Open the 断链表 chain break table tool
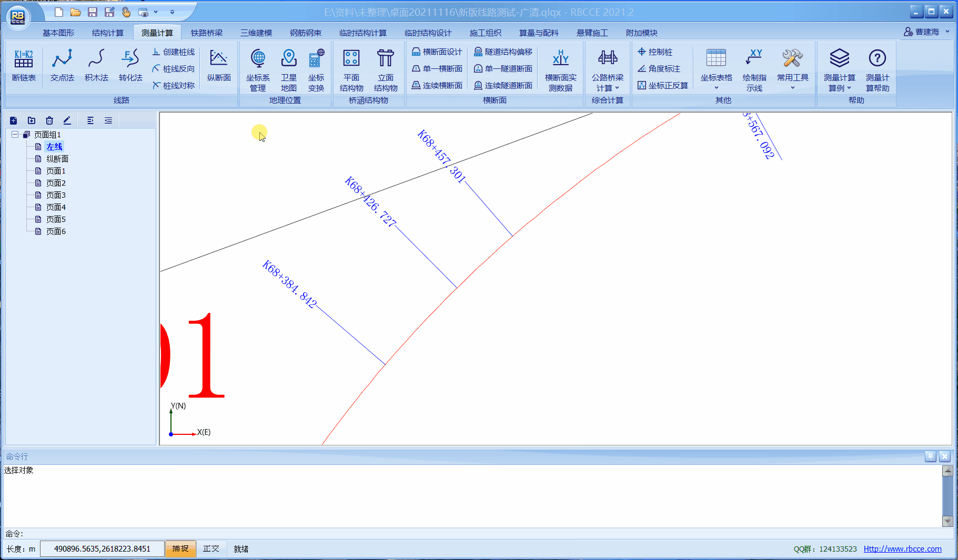This screenshot has width=958, height=560. (x=24, y=66)
